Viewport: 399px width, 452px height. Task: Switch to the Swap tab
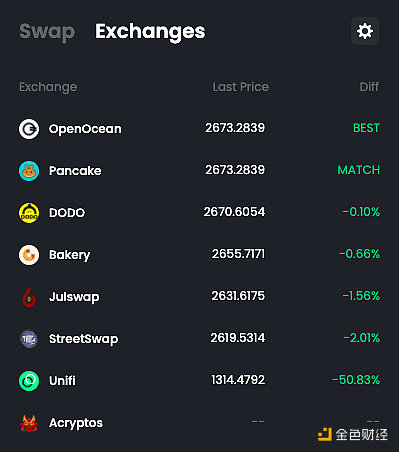pyautogui.click(x=47, y=32)
